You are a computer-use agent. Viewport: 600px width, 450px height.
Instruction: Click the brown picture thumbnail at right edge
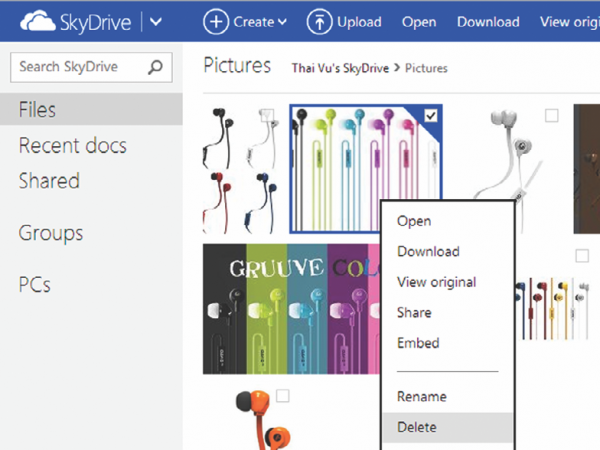point(587,169)
